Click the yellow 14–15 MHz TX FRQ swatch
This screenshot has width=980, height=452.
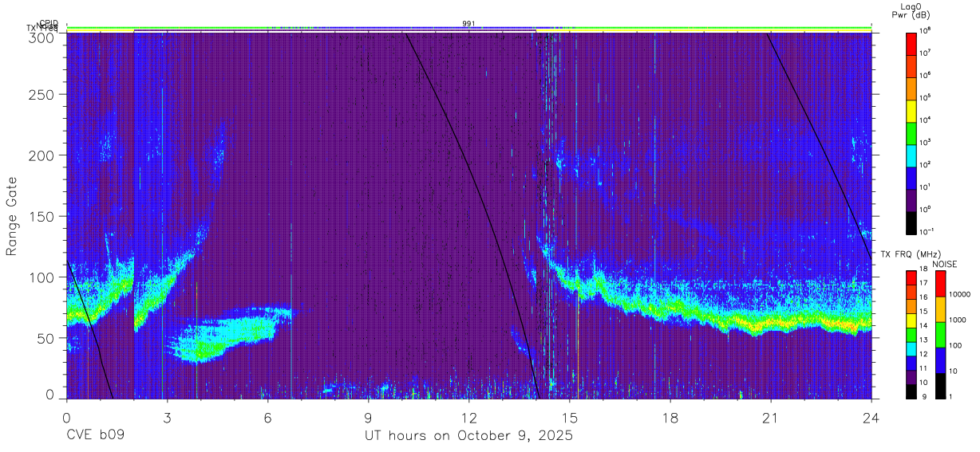[912, 320]
